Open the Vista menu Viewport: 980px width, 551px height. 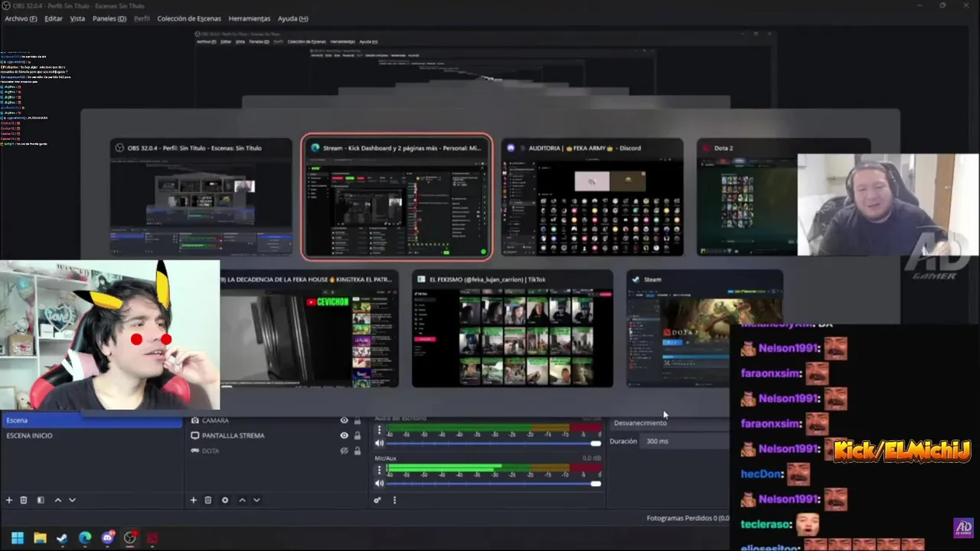tap(77, 18)
